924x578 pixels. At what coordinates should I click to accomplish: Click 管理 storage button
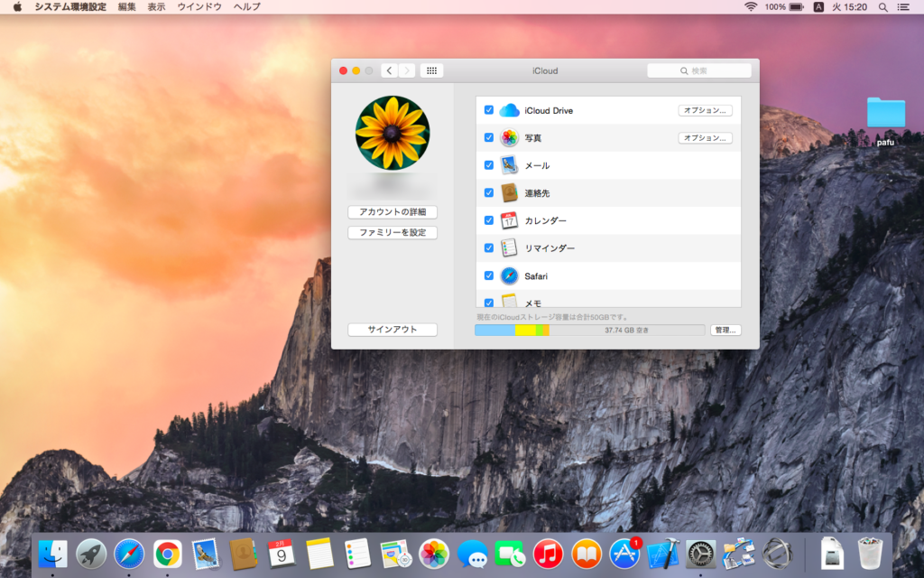725,331
